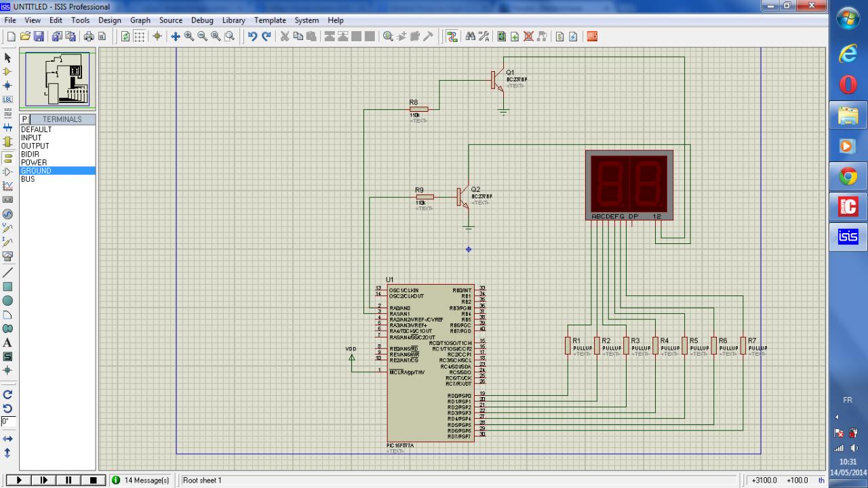Screen dimensions: 868x488
Task: Select POWER in the terminals list
Action: [x=34, y=163]
